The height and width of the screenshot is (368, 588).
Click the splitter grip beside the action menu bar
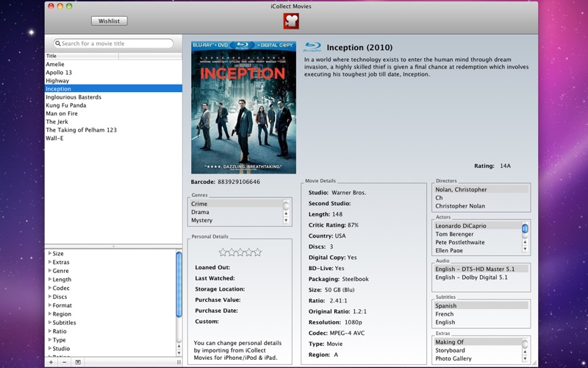pyautogui.click(x=179, y=362)
